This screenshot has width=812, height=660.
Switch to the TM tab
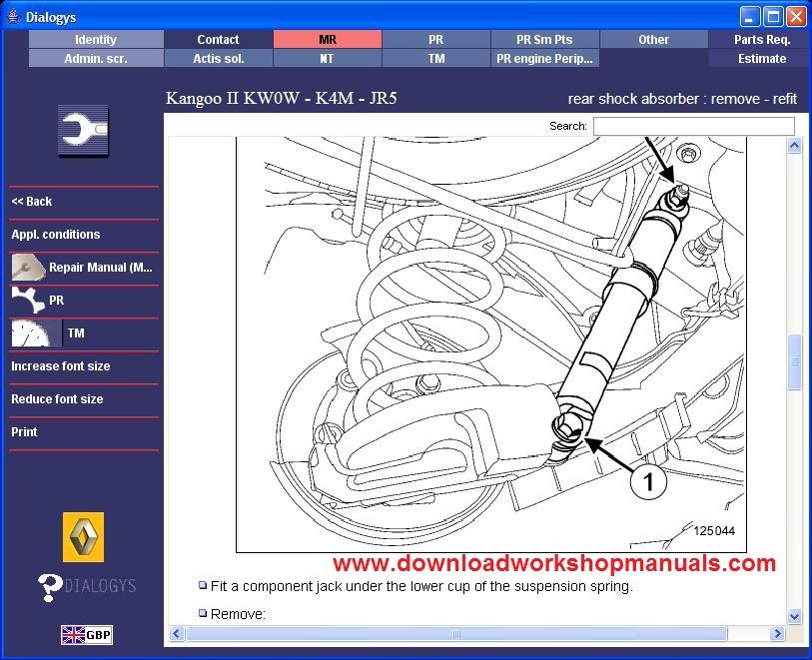click(436, 59)
